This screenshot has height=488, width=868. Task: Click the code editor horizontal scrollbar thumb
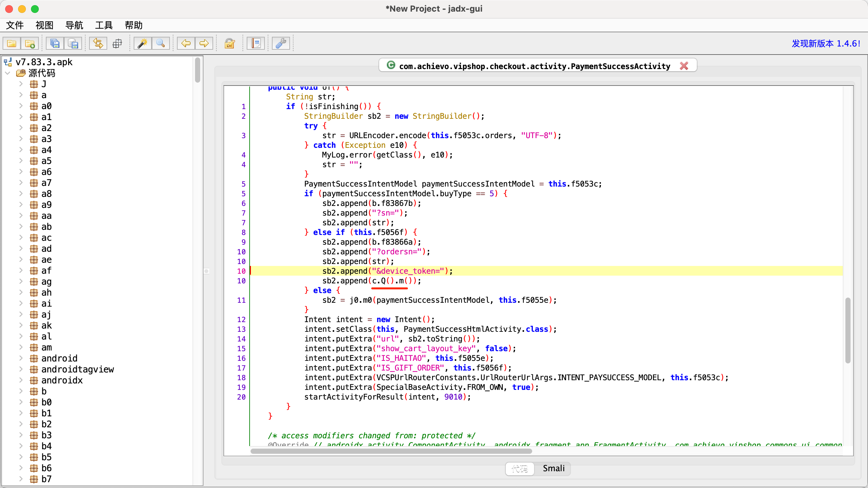(x=391, y=451)
